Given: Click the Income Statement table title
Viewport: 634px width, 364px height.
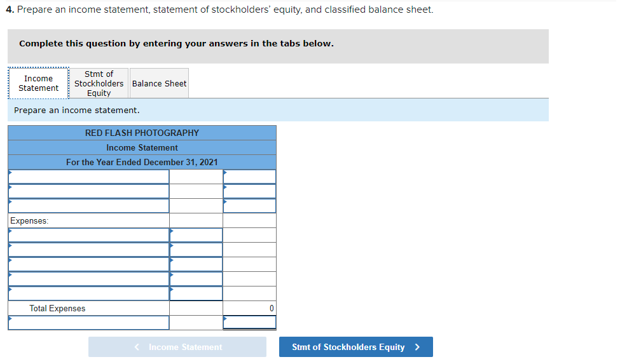Looking at the screenshot, I should pyautogui.click(x=142, y=147).
